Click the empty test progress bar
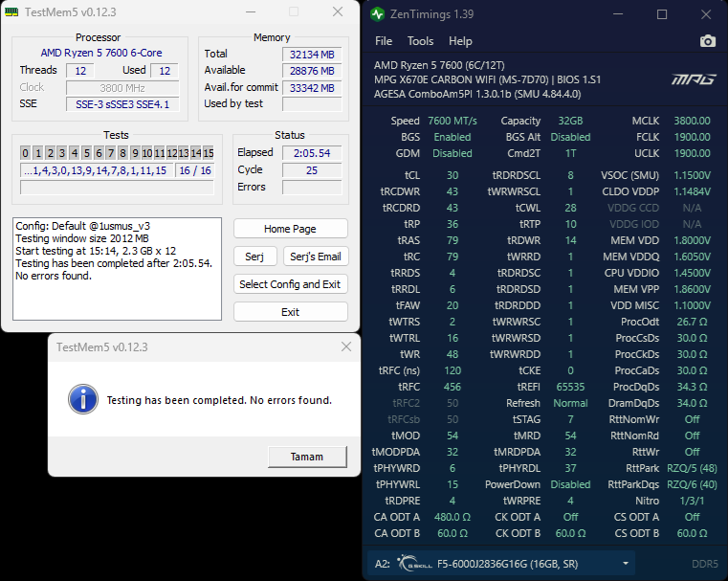Screen dimensions: 728x581 click(117, 188)
